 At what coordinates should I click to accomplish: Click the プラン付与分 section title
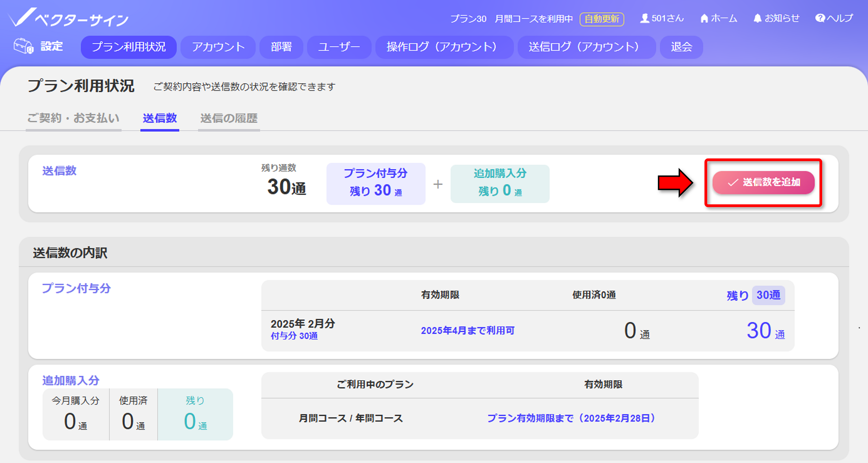(76, 288)
